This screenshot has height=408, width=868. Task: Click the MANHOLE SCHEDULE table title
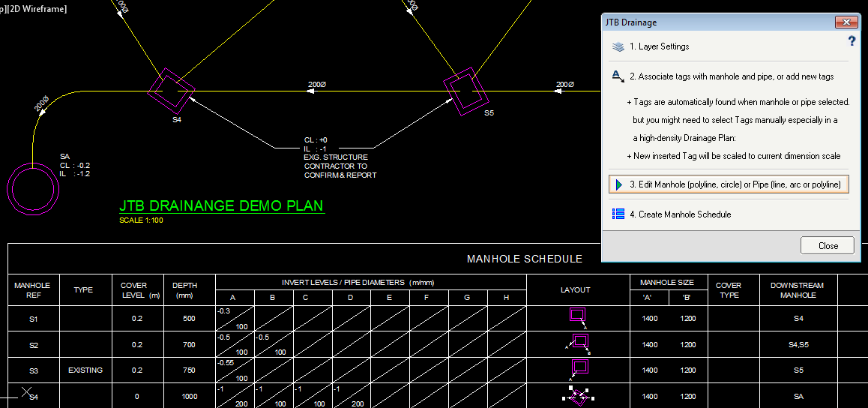click(524, 259)
